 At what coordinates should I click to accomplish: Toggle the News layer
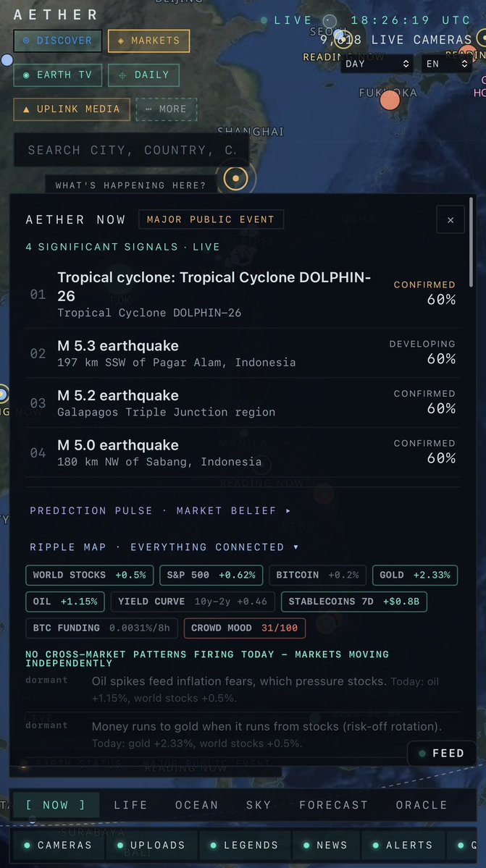pyautogui.click(x=326, y=846)
